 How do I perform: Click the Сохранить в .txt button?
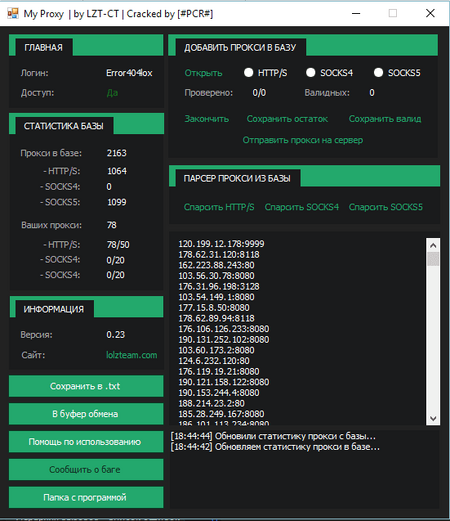point(86,386)
